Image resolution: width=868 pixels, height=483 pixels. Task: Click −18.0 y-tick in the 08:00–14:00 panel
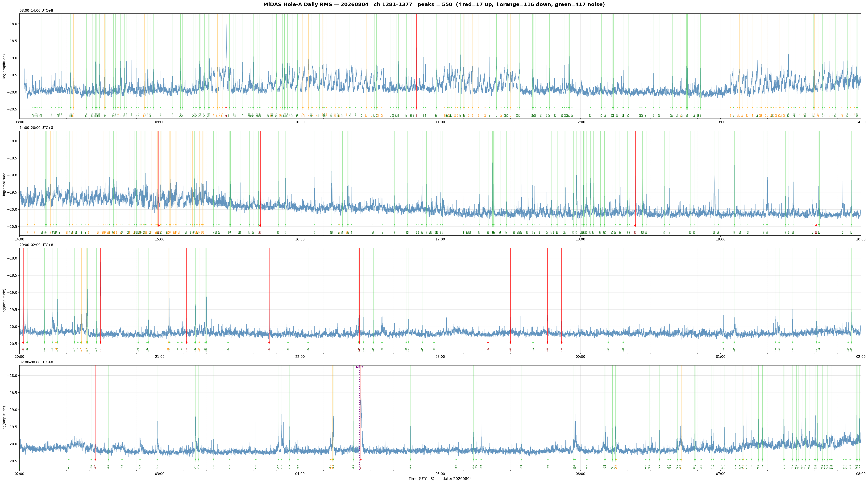[x=12, y=24]
